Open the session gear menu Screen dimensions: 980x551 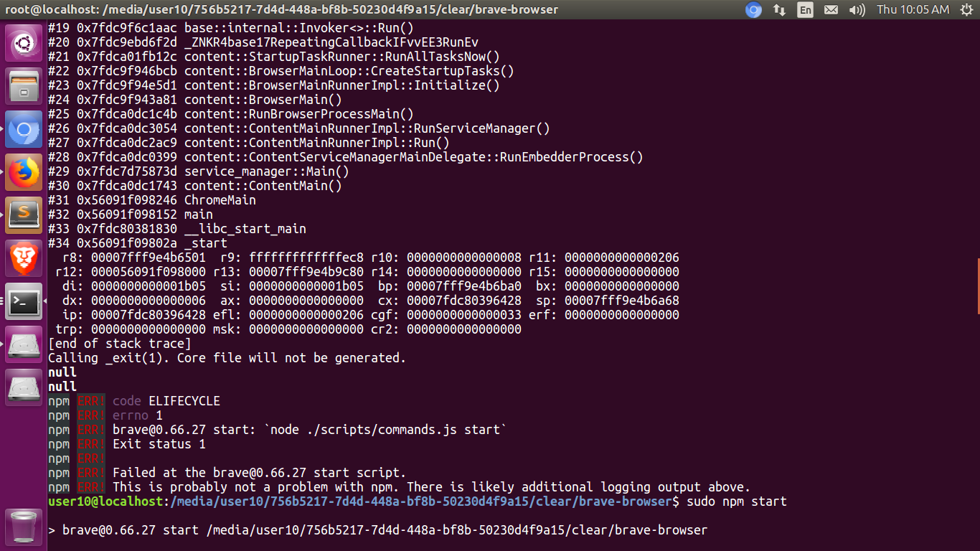pyautogui.click(x=966, y=10)
